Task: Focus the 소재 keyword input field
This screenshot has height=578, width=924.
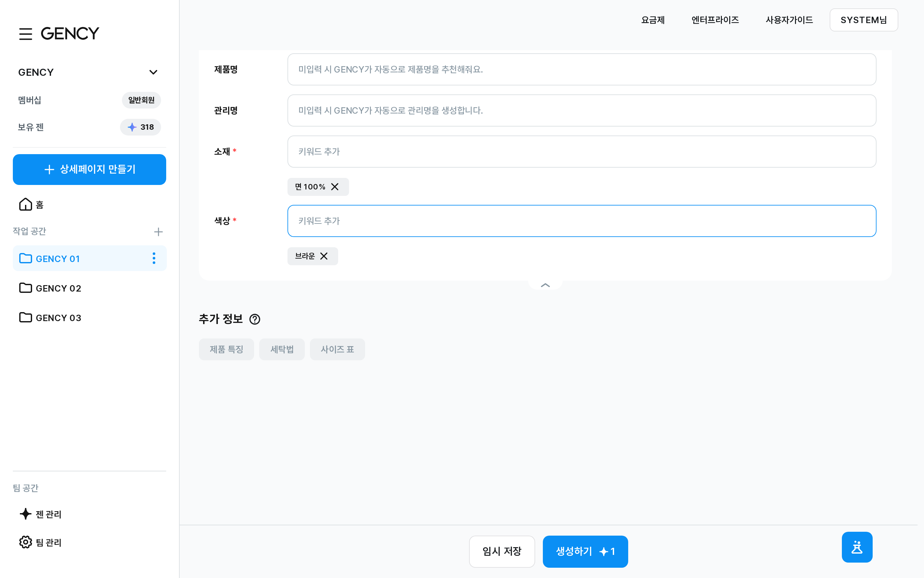Action: (581, 151)
